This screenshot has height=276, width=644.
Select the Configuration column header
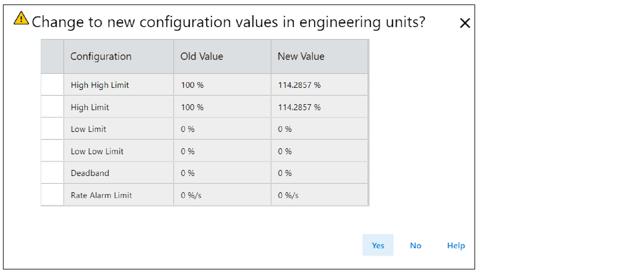click(x=101, y=56)
